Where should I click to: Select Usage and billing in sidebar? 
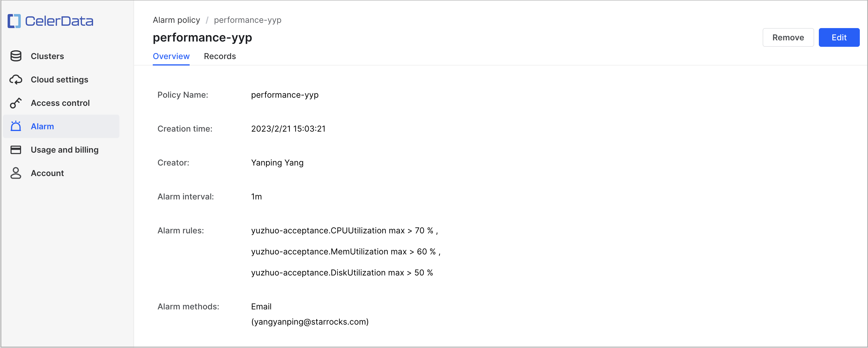click(x=64, y=150)
